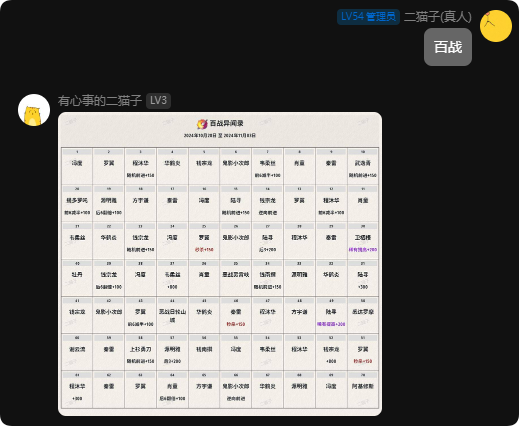This screenshot has width=519, height=426.
Task: Open the yellow stick-figure avatar of 二猫子(真人)
Action: [496, 26]
